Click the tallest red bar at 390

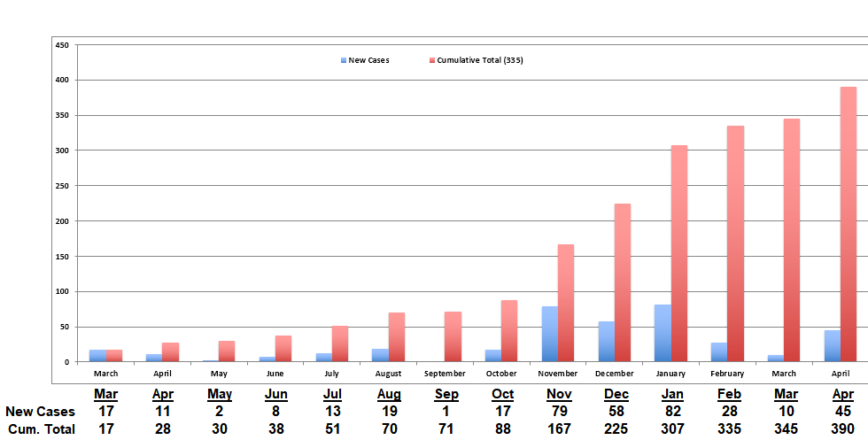(848, 224)
